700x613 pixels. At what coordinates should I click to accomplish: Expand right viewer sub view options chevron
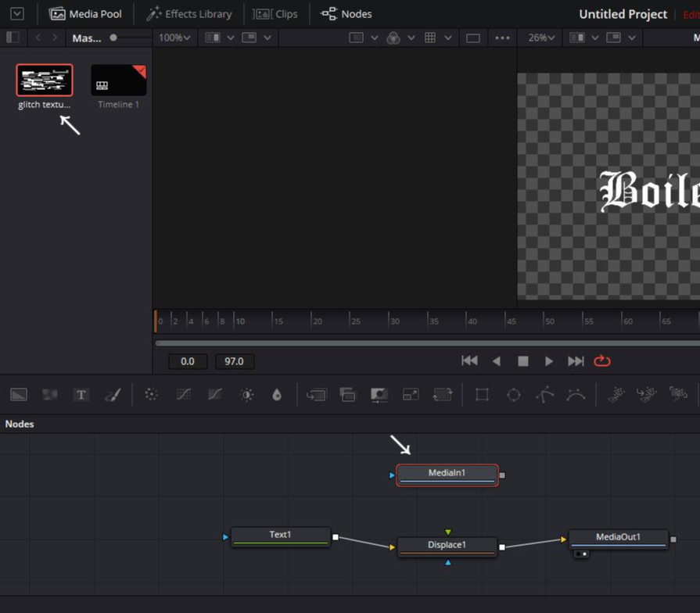click(632, 38)
